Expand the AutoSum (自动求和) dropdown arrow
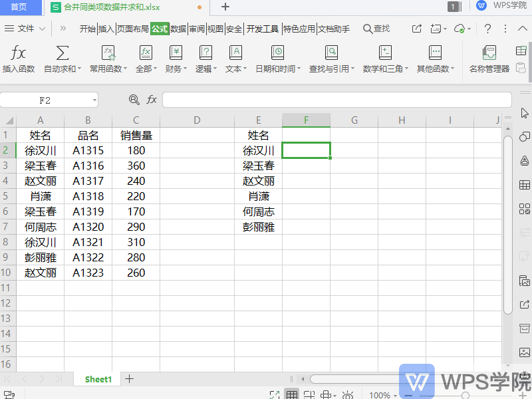 coord(79,68)
